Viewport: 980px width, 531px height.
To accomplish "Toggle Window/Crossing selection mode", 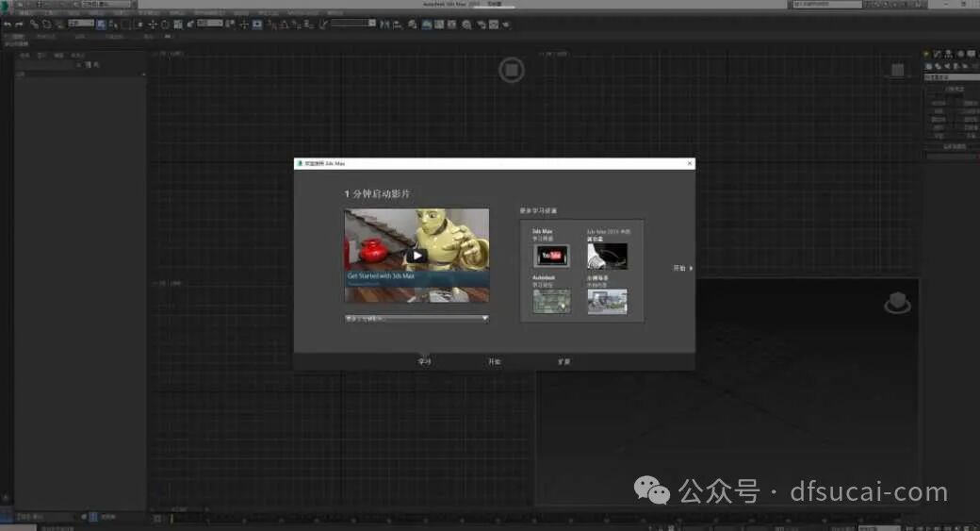I will click(139, 25).
